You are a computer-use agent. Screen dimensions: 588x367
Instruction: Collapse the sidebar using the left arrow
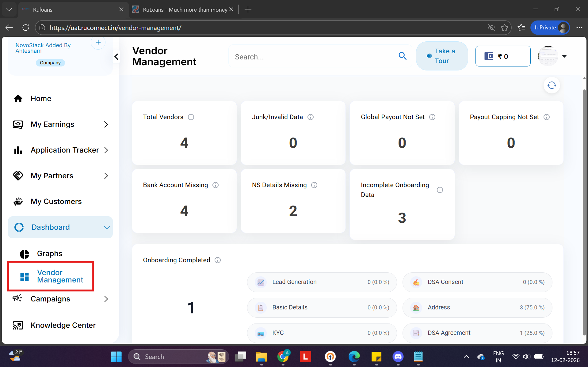116,57
